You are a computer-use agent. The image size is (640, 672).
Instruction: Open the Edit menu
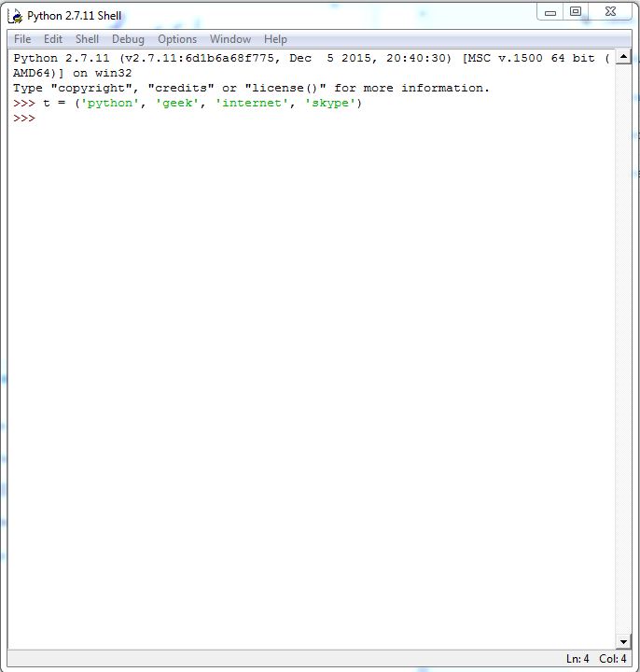pos(53,39)
